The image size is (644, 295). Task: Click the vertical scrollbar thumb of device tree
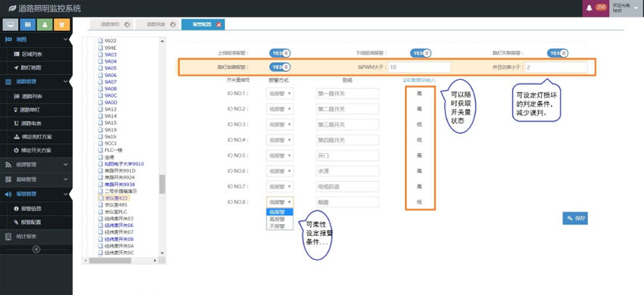pos(162,184)
